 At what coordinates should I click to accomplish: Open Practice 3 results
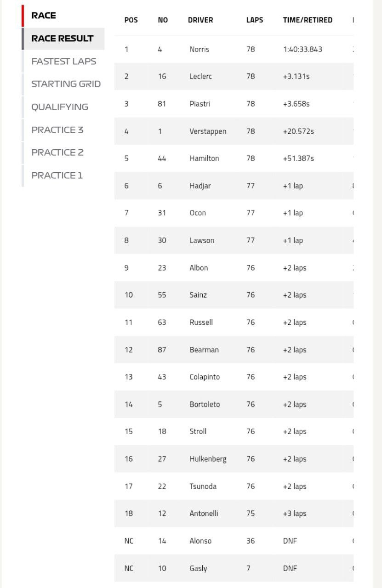57,130
